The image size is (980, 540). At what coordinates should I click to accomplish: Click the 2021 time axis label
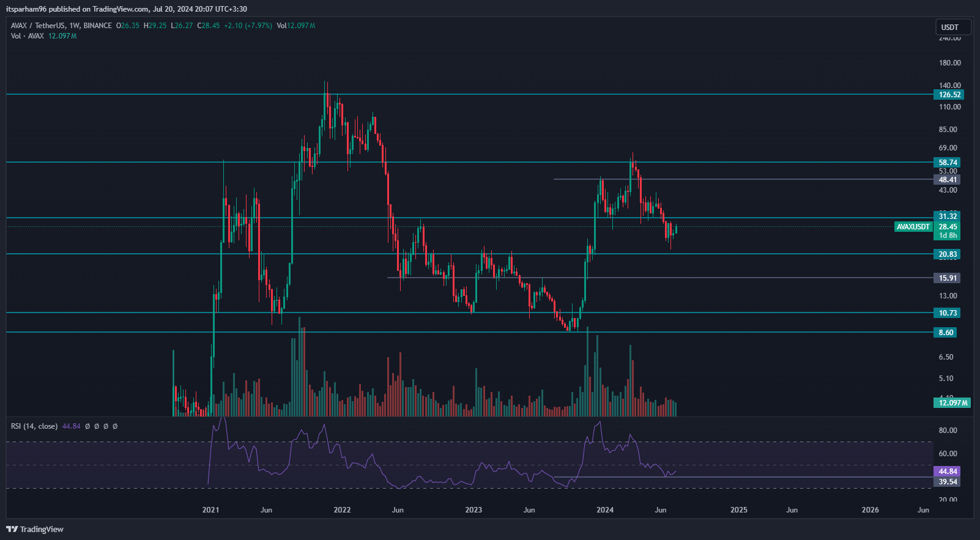[210, 510]
